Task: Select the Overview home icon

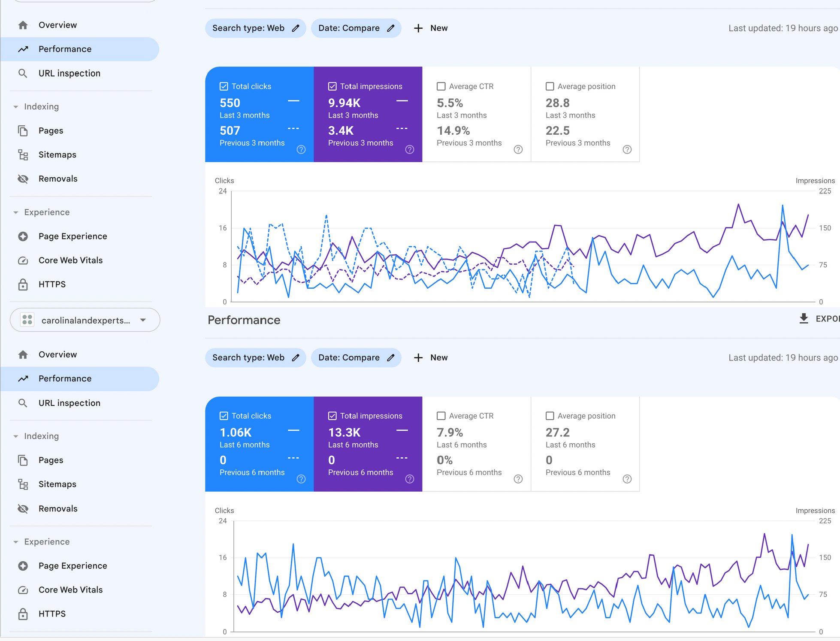Action: [x=23, y=24]
